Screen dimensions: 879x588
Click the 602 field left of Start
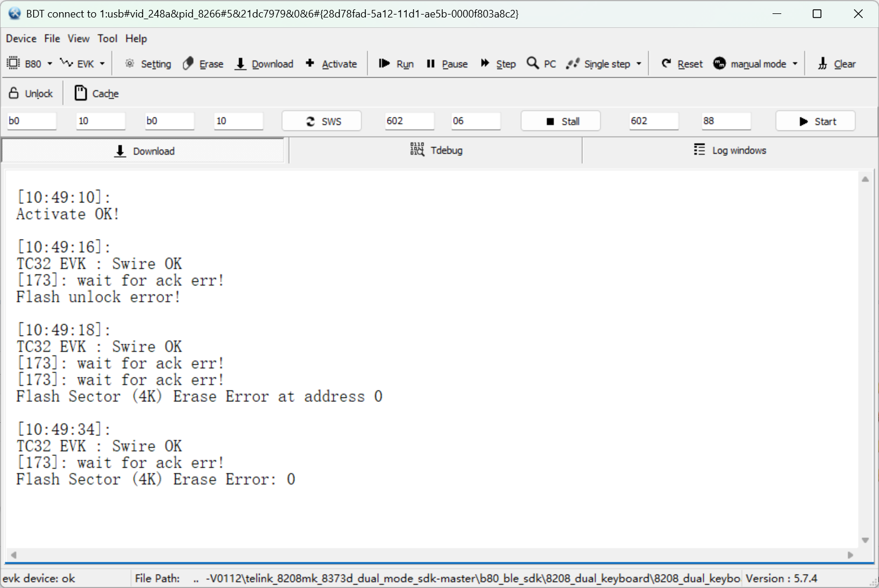654,121
